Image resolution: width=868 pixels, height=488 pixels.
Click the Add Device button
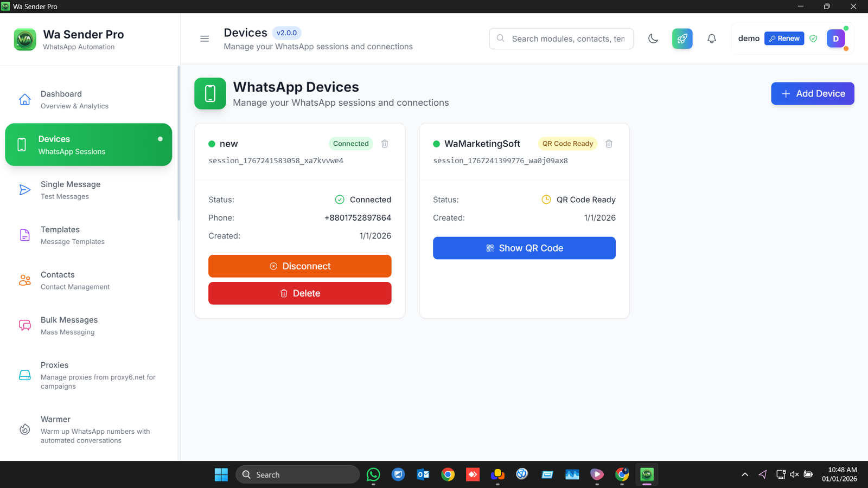pos(812,93)
